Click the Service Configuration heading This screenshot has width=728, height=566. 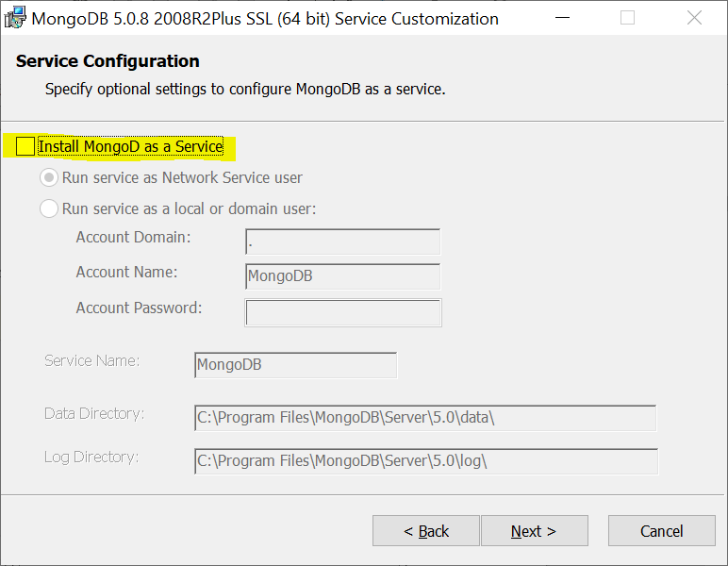point(108,61)
